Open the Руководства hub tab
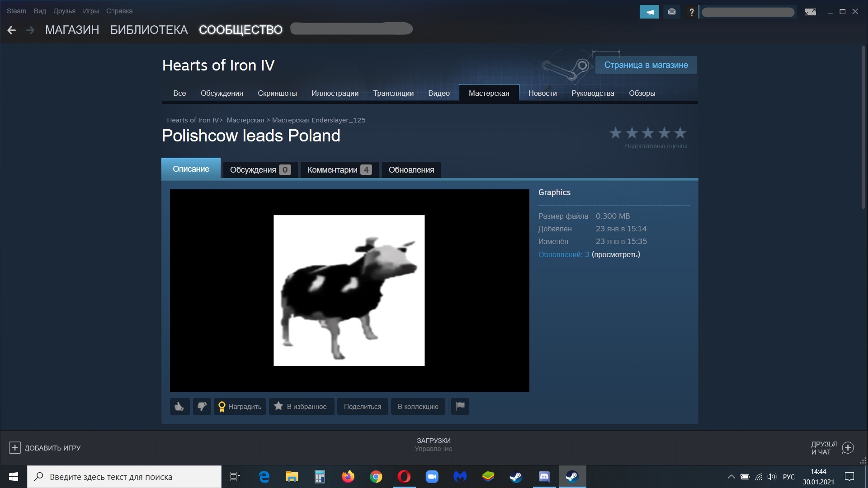The height and width of the screenshot is (488, 868). click(x=592, y=93)
